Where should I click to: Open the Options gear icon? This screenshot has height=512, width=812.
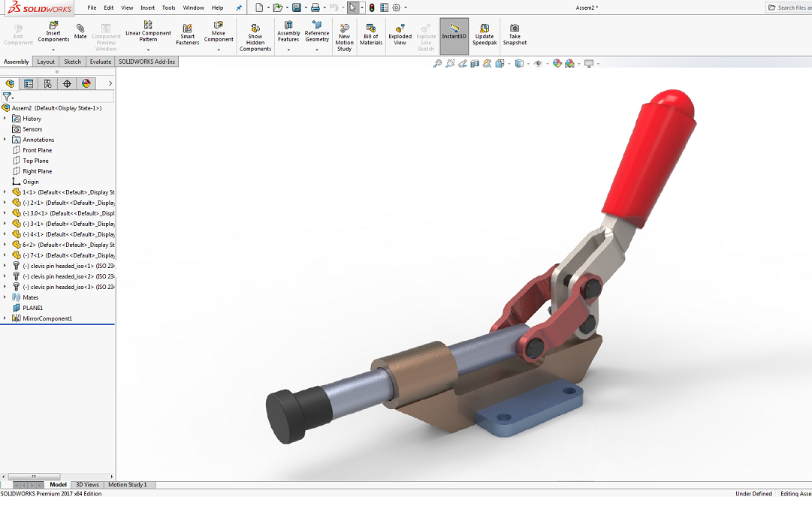coord(396,8)
